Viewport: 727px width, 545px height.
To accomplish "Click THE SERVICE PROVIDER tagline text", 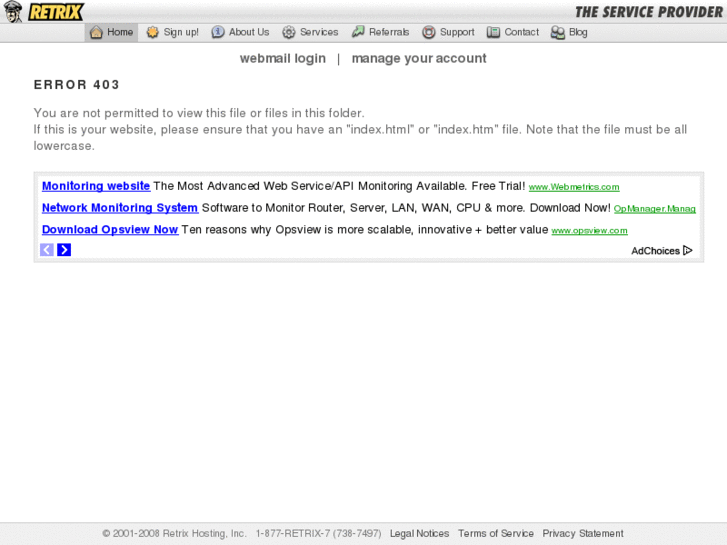I will pyautogui.click(x=649, y=12).
